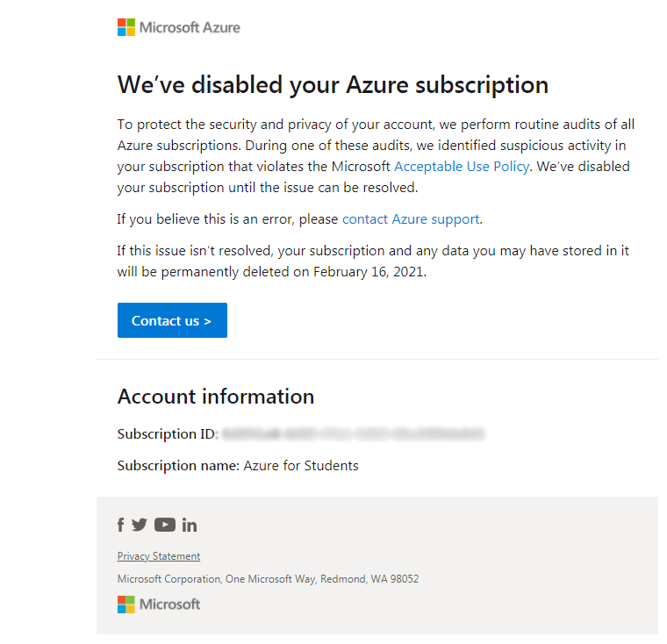Viewport: 667px width, 644px height.
Task: Open the Twitter social icon
Action: coord(139,525)
